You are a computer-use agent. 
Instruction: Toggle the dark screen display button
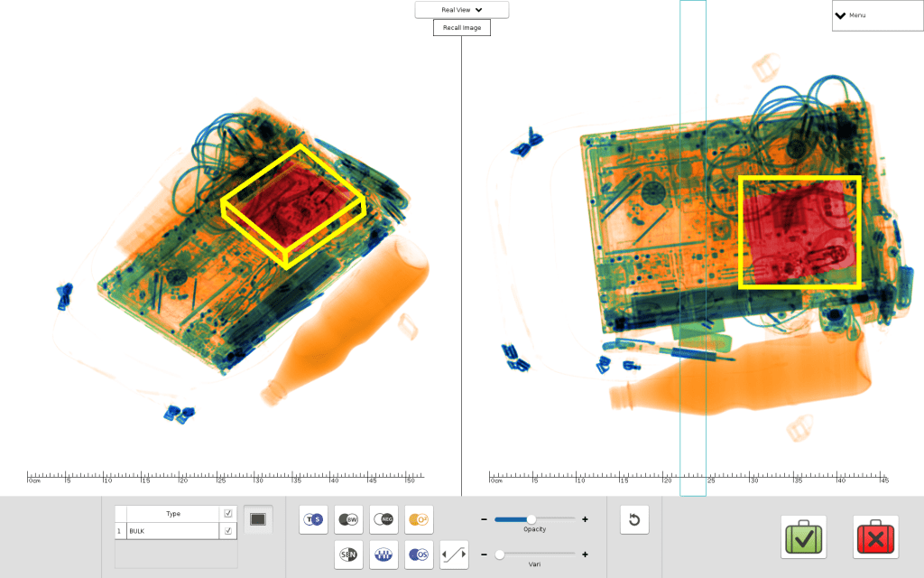(x=258, y=519)
